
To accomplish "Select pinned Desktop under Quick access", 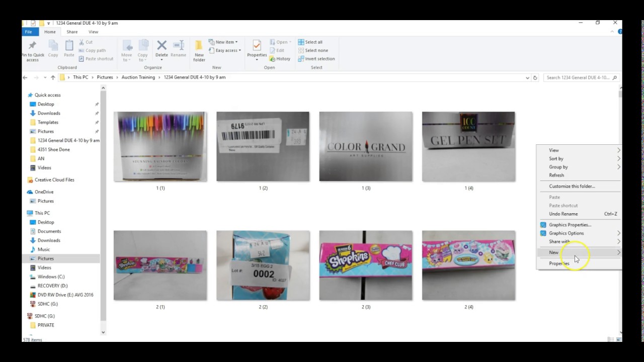I will (46, 104).
